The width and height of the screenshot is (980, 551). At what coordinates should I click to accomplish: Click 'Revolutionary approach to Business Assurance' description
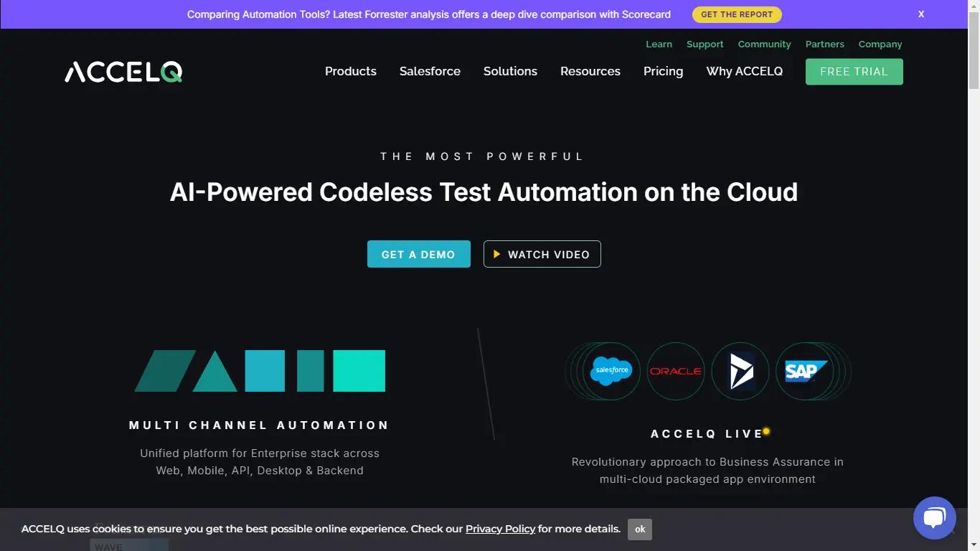(x=707, y=471)
